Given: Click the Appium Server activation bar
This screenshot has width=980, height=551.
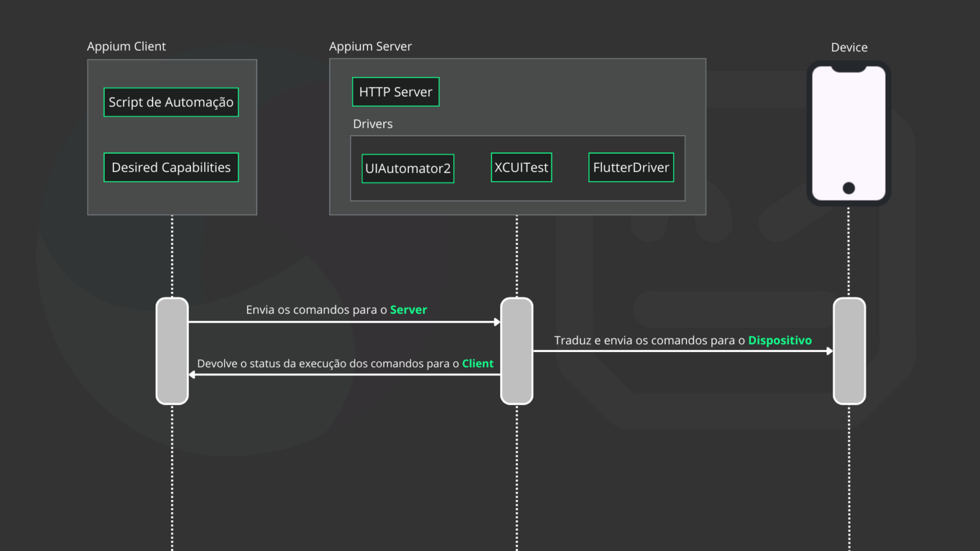Looking at the screenshot, I should (x=517, y=351).
